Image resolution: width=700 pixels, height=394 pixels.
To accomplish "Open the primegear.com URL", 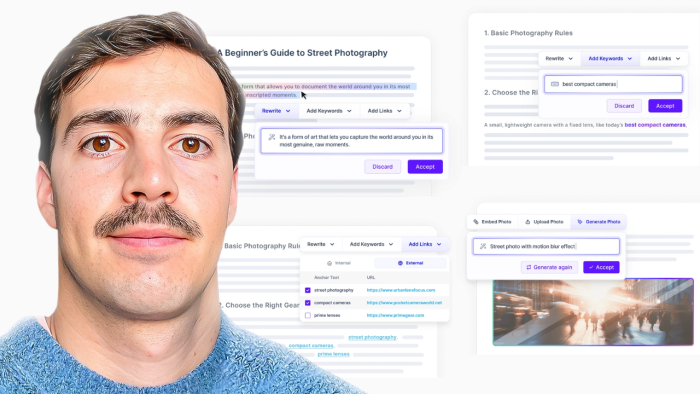I will (x=395, y=315).
